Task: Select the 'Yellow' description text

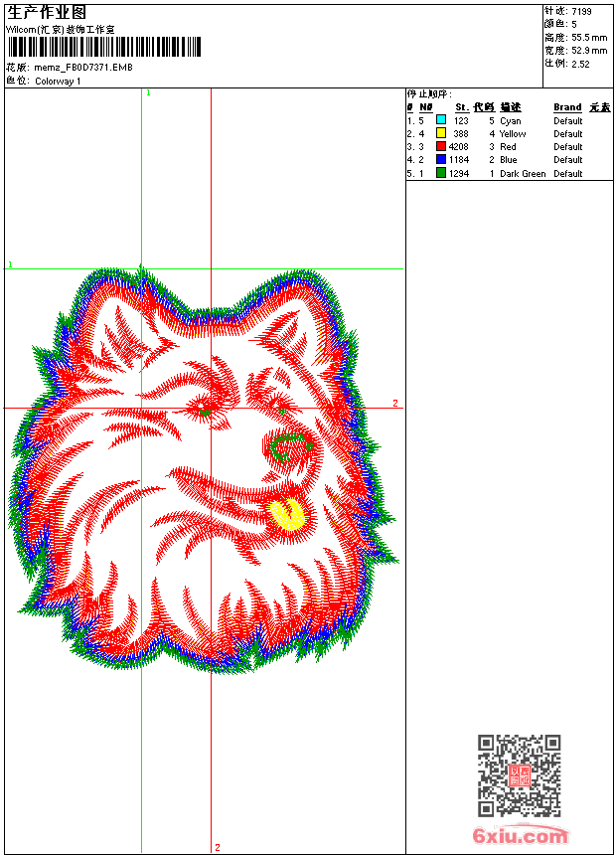Action: [x=513, y=134]
